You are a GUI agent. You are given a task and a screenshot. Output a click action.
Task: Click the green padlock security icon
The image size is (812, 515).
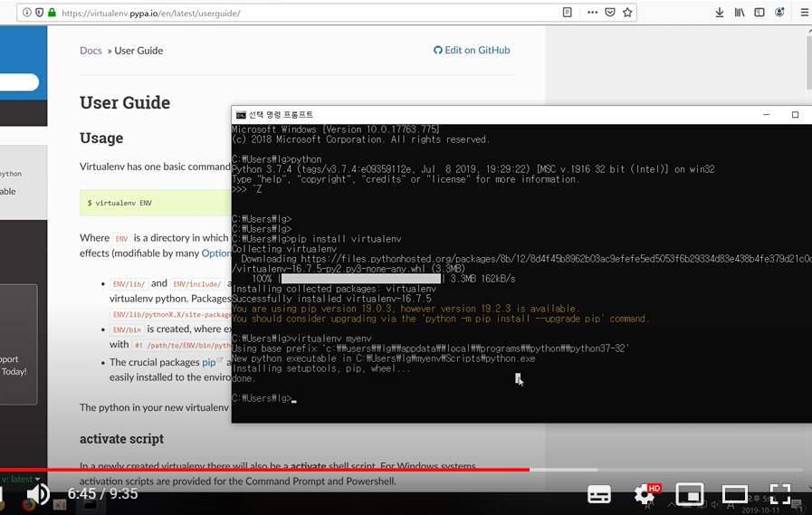pos(52,13)
